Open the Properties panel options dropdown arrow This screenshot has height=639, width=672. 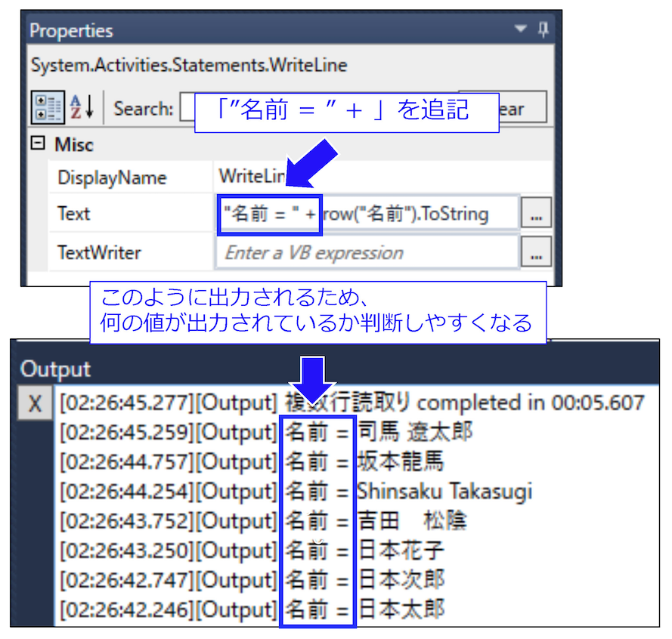[520, 29]
